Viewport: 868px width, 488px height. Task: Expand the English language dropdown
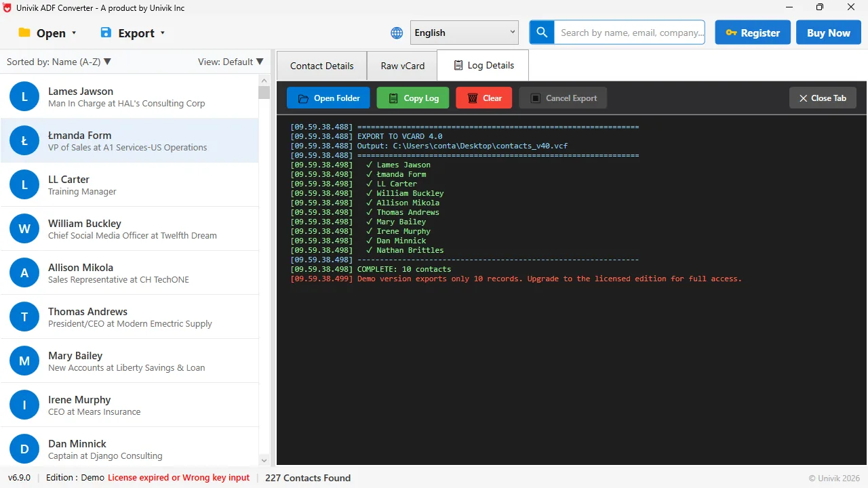point(465,33)
